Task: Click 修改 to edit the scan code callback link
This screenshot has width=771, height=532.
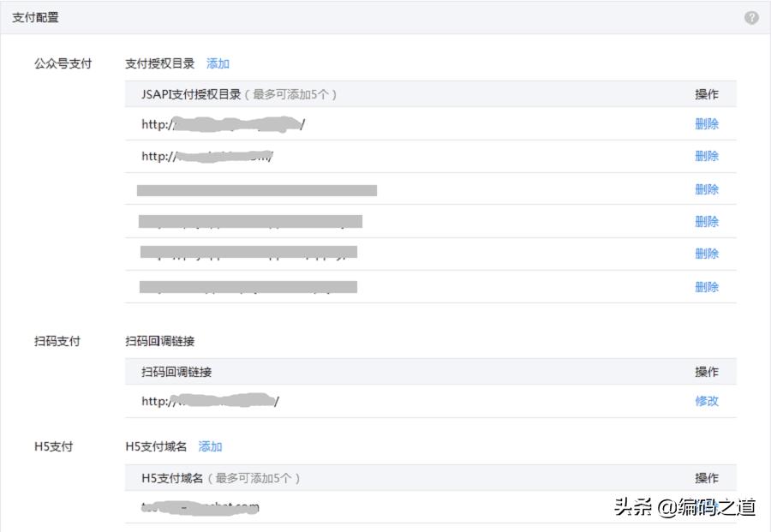Action: click(x=708, y=401)
